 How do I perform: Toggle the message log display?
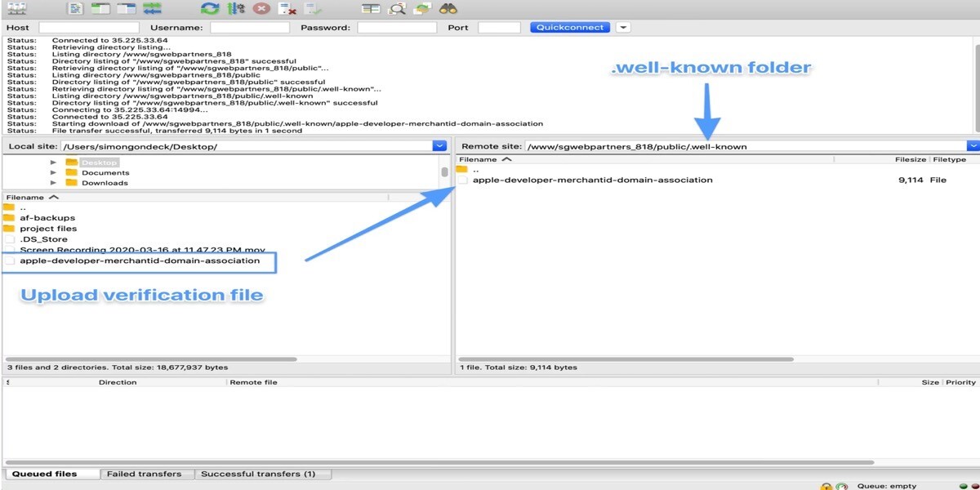(x=75, y=9)
